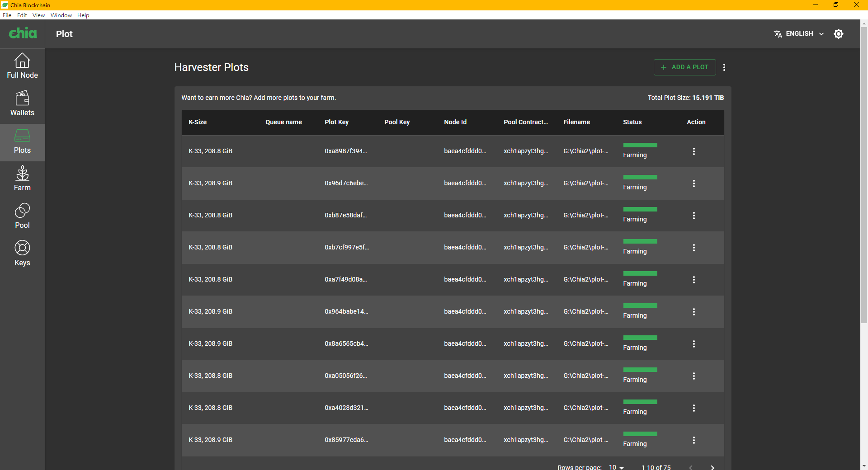Open the rows per page dropdown
Image resolution: width=868 pixels, height=470 pixels.
pos(616,467)
